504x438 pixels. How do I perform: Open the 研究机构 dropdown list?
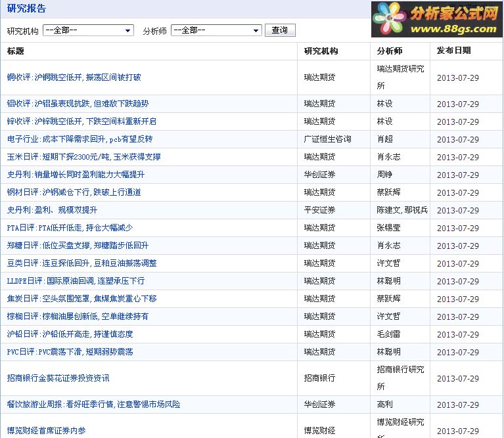88,30
